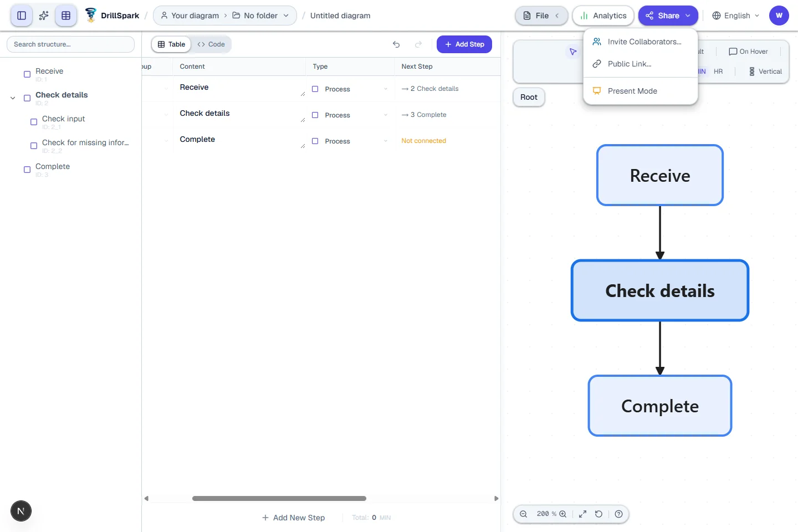798x532 pixels.
Task: Click the DrillSpark logo
Action: tap(112, 16)
